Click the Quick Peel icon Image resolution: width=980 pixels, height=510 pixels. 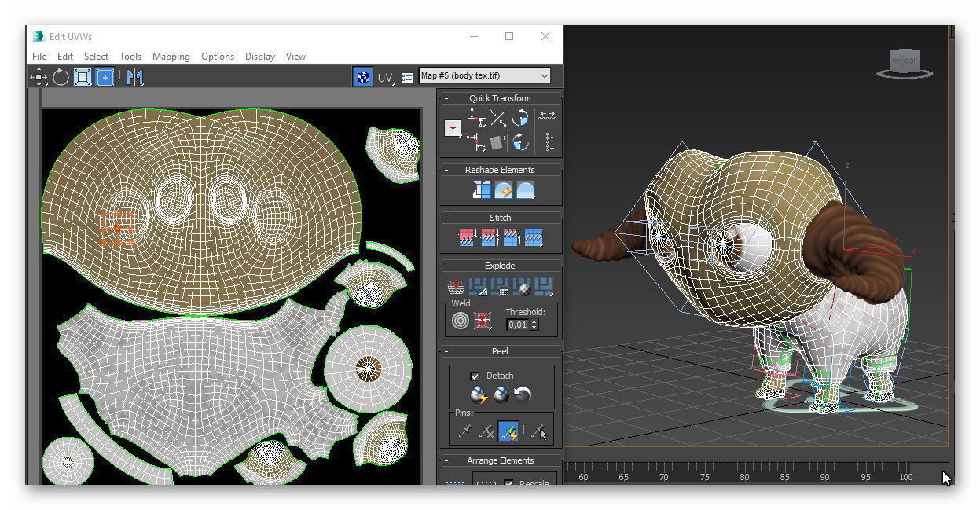[479, 394]
